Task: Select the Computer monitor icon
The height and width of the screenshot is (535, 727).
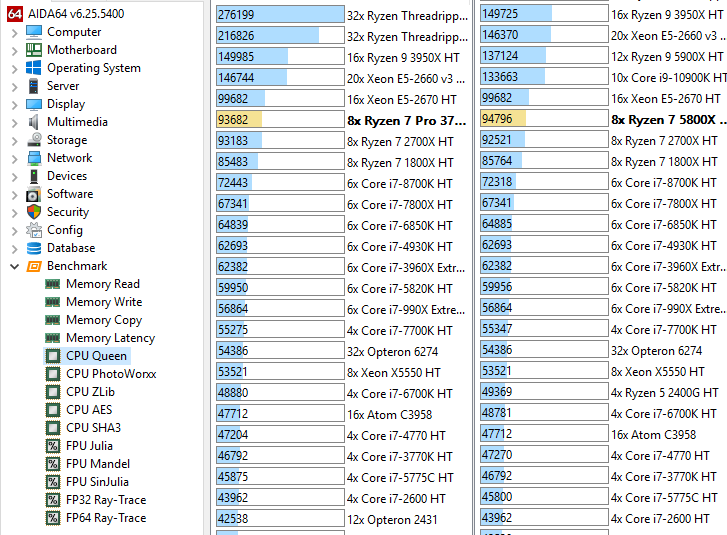Action: point(34,32)
